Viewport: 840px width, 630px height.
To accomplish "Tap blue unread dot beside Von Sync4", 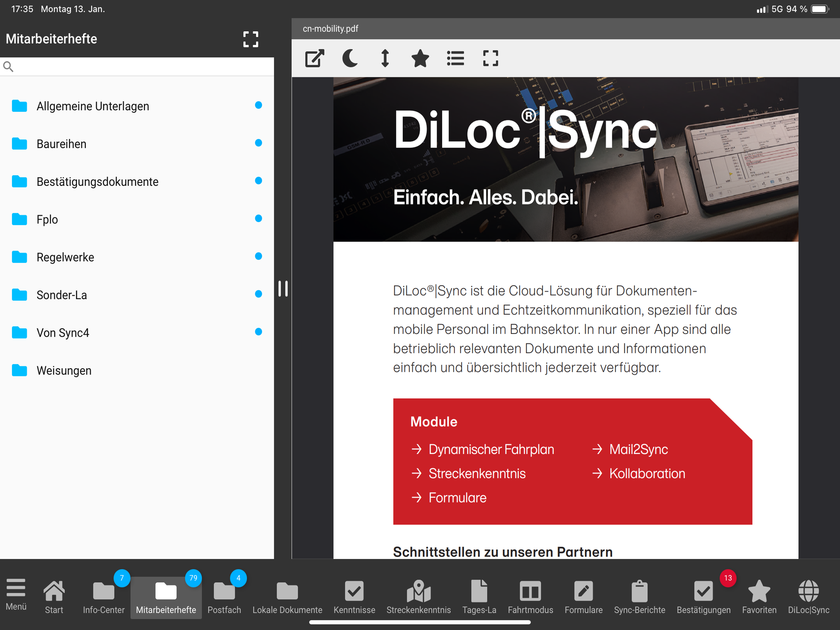I will tap(258, 332).
